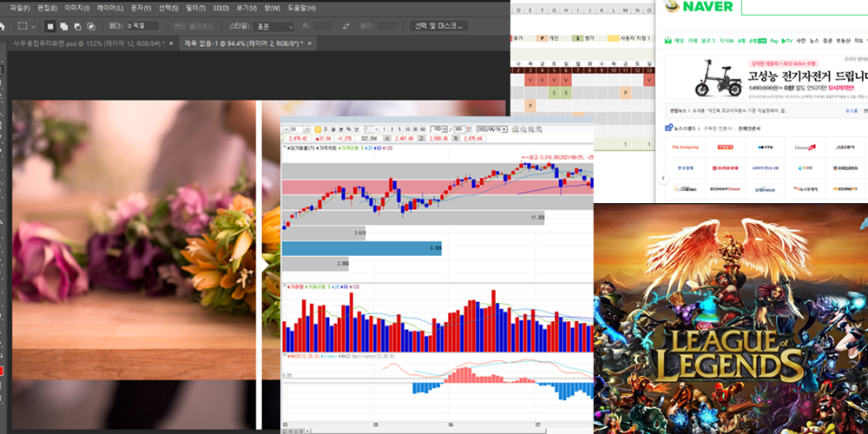Open the 도움말(H) menu

point(302,9)
